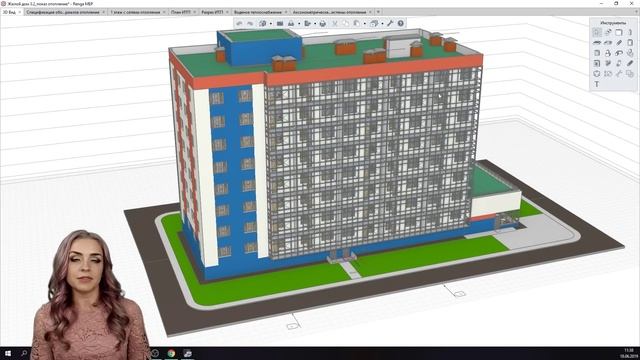Image resolution: width=640 pixels, height=360 pixels.
Task: Open the dropdown beside the visual style cube
Action: click(x=271, y=24)
